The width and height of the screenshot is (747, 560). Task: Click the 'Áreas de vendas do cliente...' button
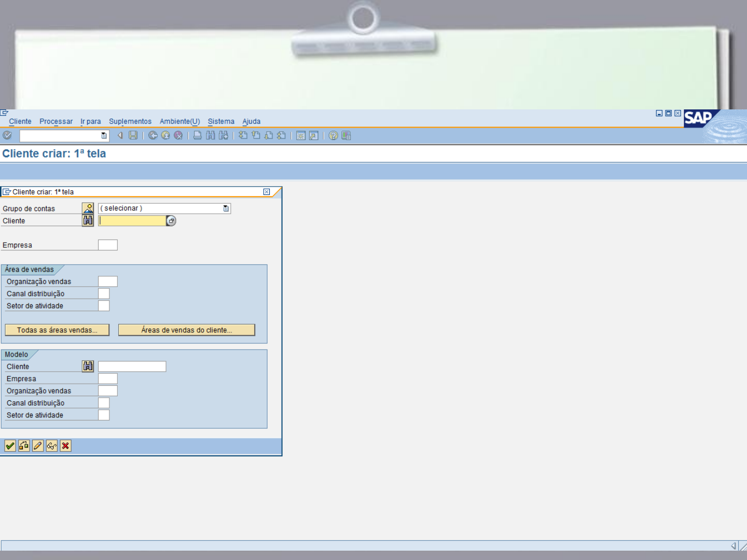pos(187,330)
